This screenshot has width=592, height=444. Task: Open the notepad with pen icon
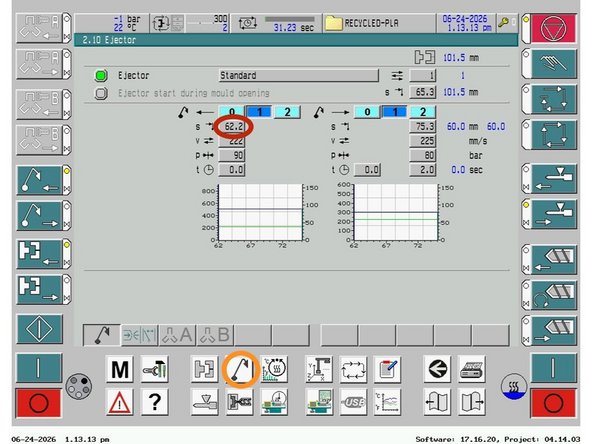[x=387, y=369]
